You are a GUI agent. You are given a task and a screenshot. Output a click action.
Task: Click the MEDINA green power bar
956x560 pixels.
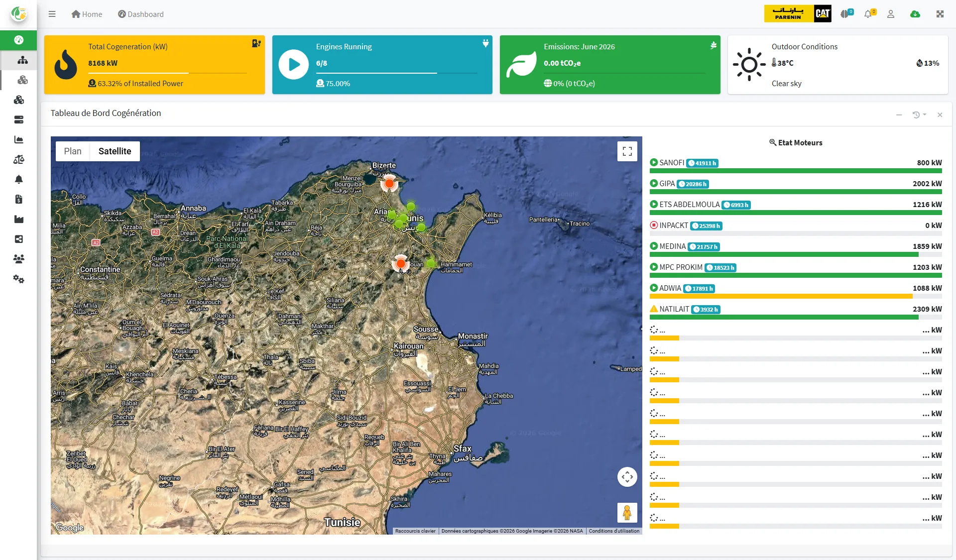[784, 254]
